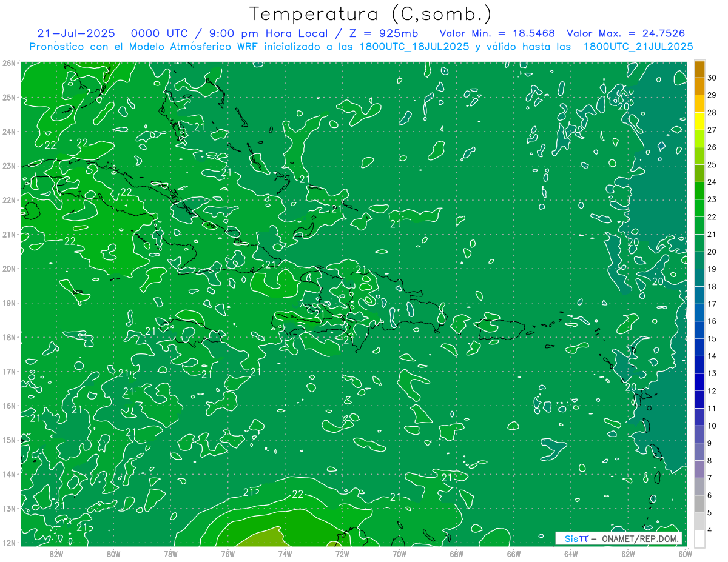Click the '82W' longitude axis label
The image size is (728, 562).
click(56, 553)
